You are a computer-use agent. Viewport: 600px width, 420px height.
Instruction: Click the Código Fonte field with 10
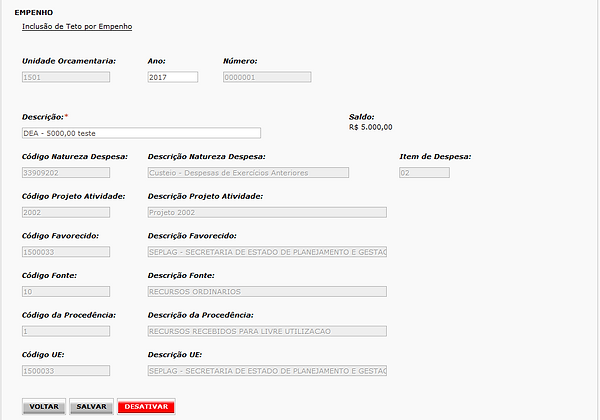[66, 291]
